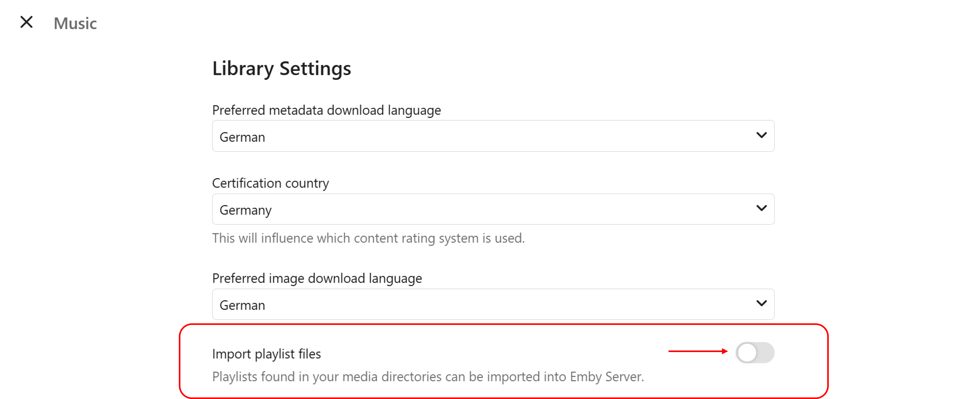Click the Import playlist files label
980x399 pixels.
coord(266,354)
